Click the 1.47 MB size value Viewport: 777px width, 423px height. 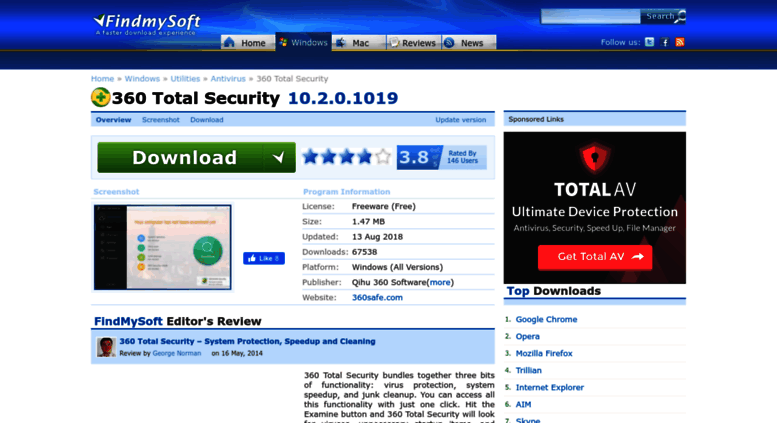[368, 221]
